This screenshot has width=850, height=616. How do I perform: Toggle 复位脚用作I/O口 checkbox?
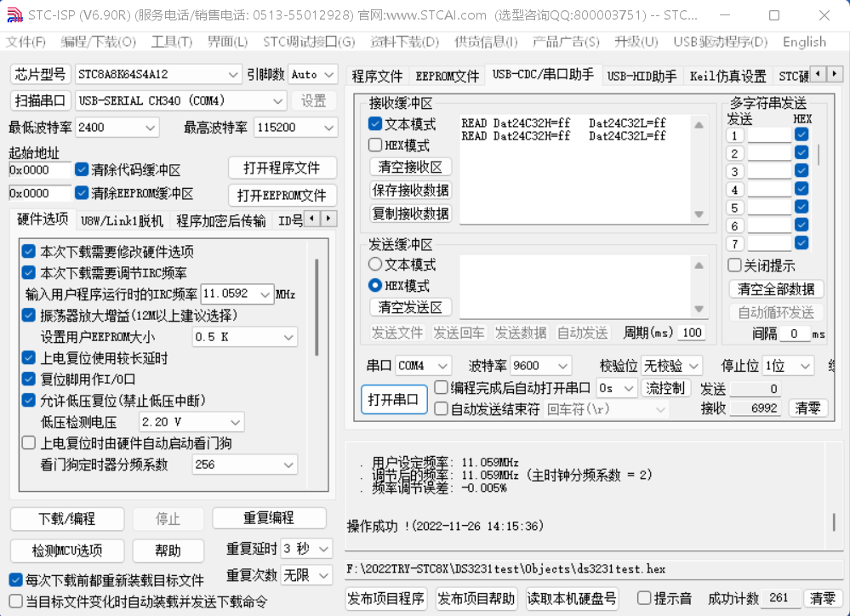29,379
